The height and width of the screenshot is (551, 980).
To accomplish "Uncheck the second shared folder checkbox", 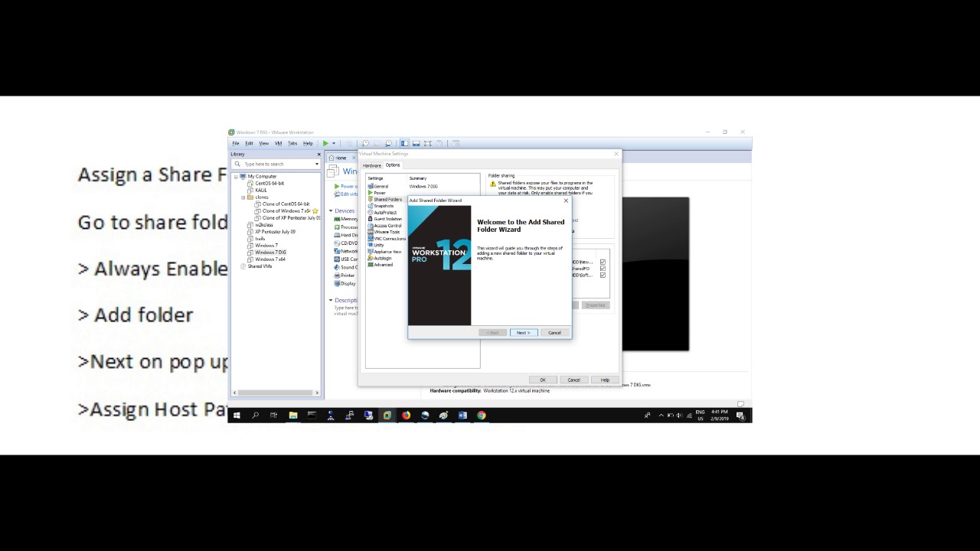I will point(603,269).
